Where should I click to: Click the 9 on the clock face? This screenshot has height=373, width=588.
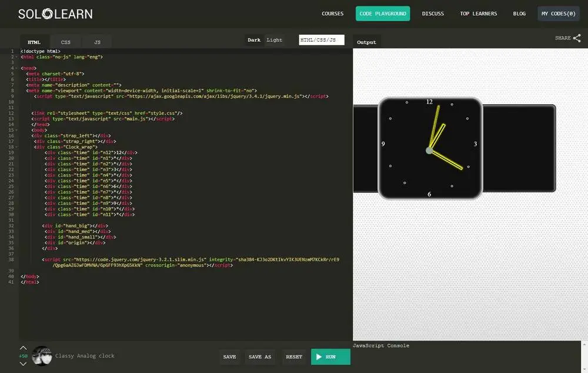pos(383,144)
